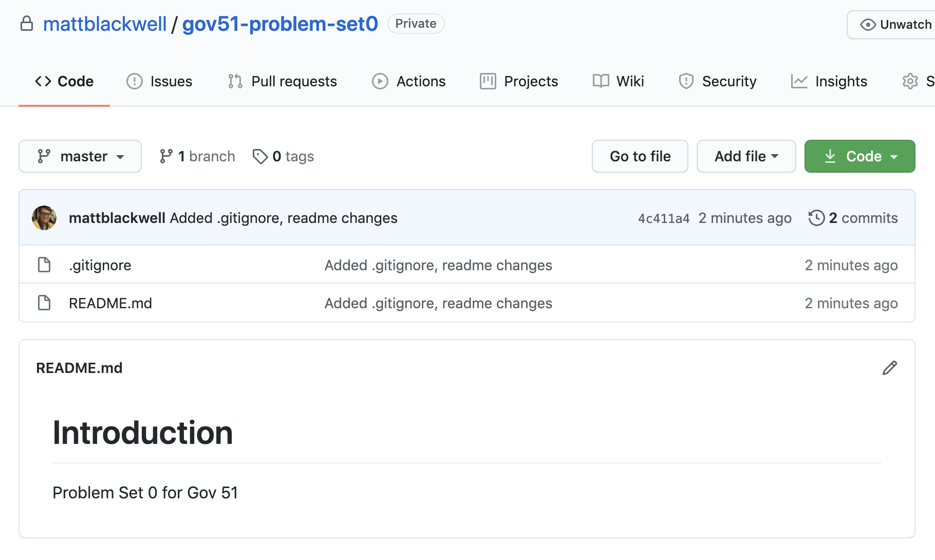Click mattblackwell's avatar in the commit bar
Image resolution: width=935 pixels, height=560 pixels.
click(x=44, y=218)
